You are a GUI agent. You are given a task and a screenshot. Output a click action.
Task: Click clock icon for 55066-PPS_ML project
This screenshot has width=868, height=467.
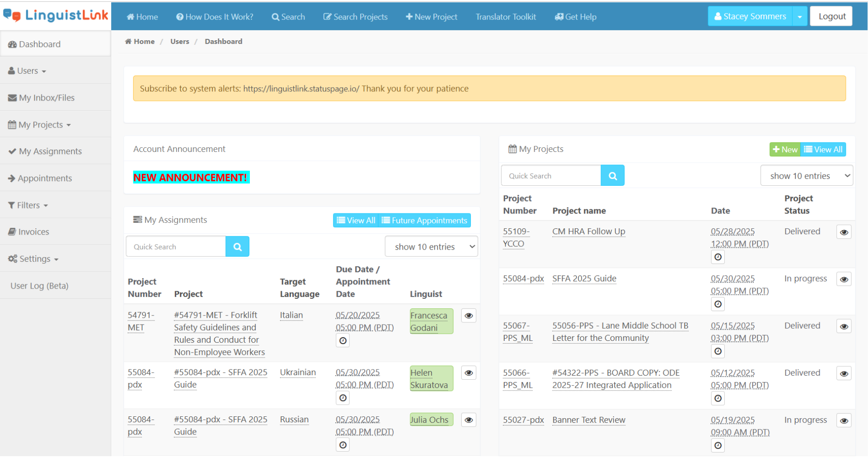(x=718, y=398)
